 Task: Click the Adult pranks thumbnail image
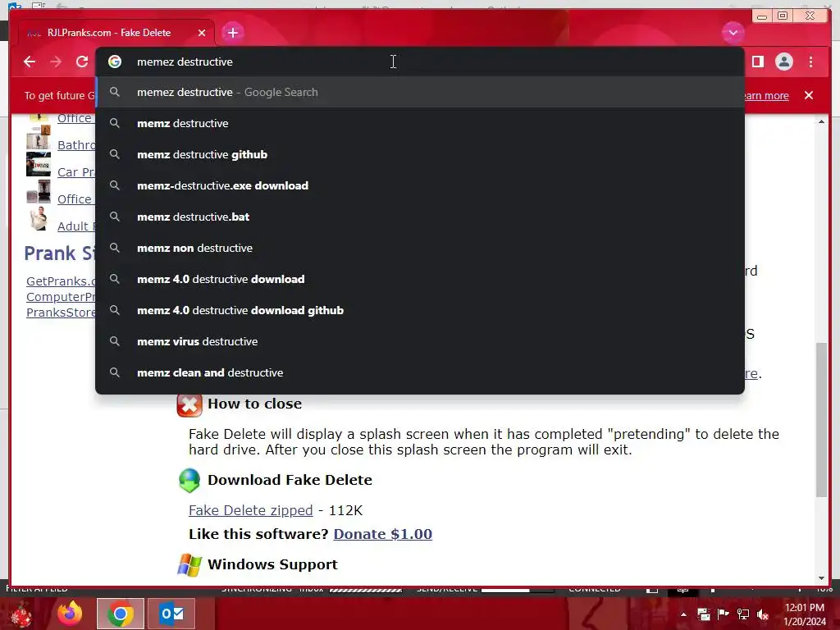click(x=39, y=219)
